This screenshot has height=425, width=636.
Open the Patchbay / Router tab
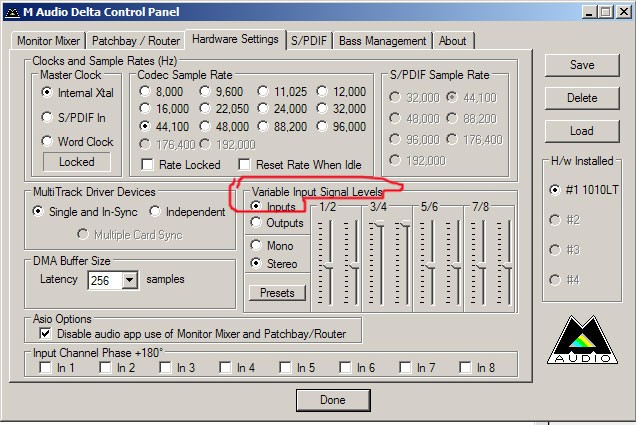pos(135,41)
